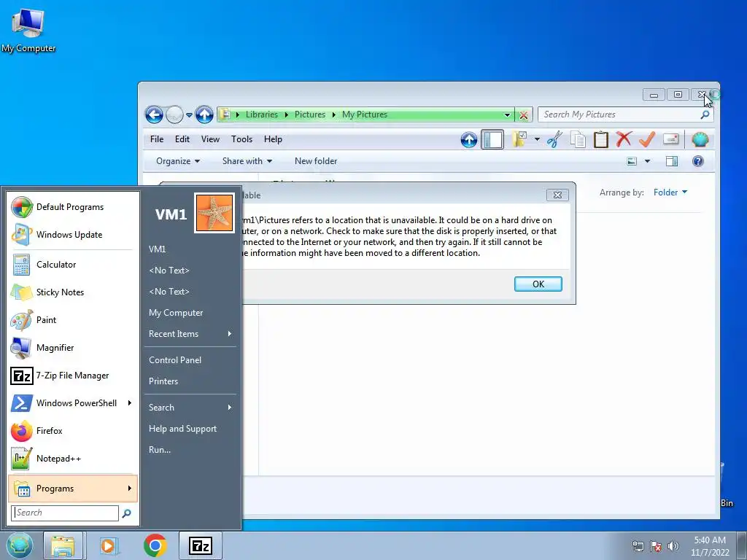
Task: Click the Back arrow in Explorer
Action: pyautogui.click(x=154, y=114)
